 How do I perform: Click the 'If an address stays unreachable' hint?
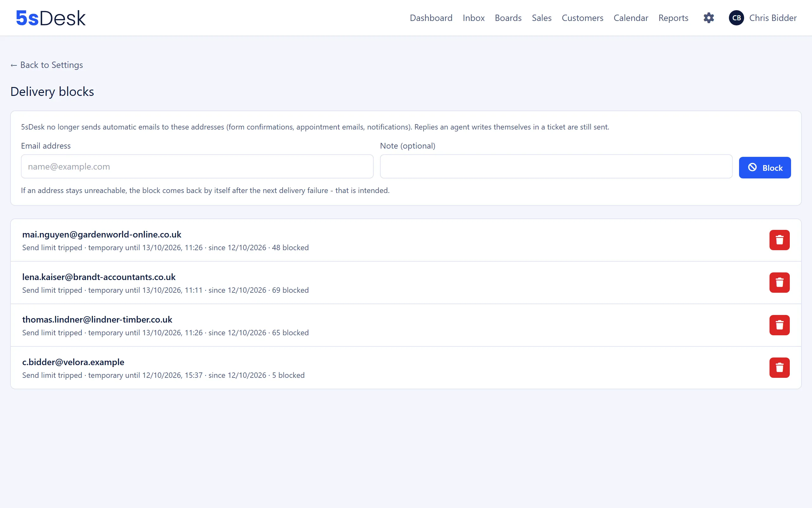(205, 190)
